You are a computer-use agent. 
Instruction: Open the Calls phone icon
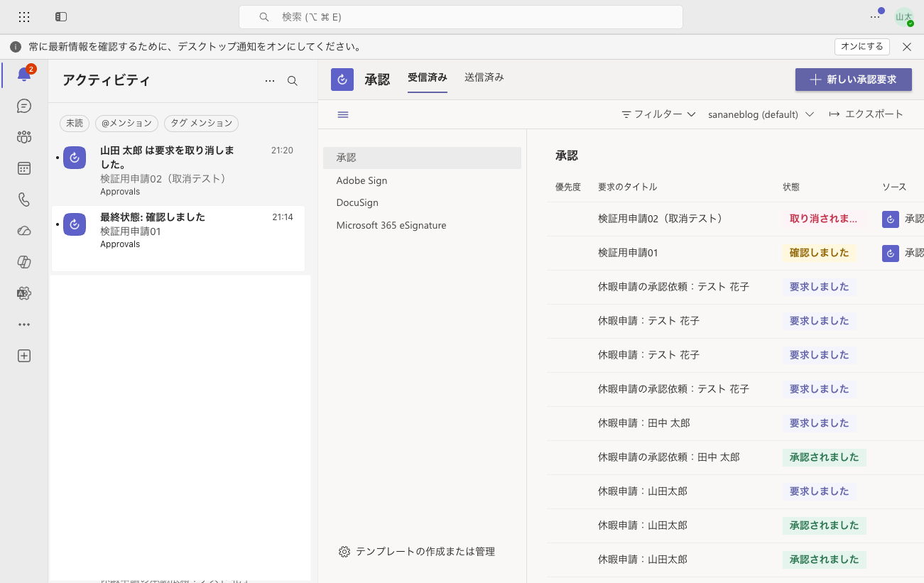(x=24, y=200)
